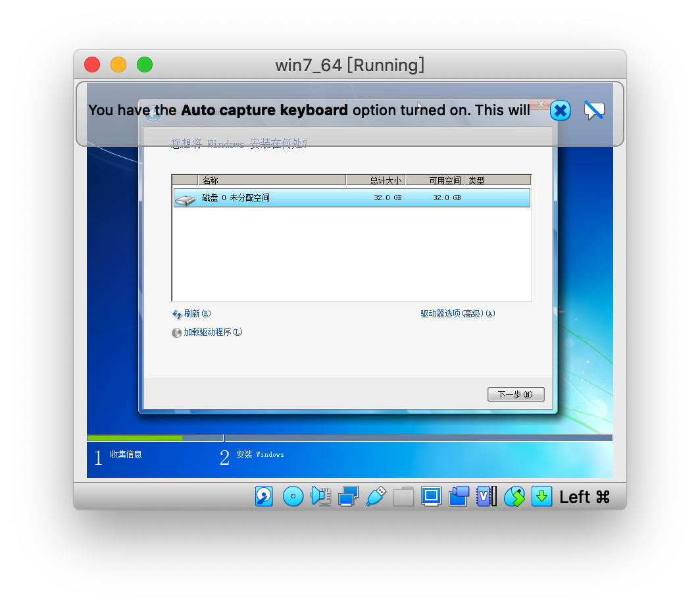Click the mouse integration status icon

(x=514, y=496)
